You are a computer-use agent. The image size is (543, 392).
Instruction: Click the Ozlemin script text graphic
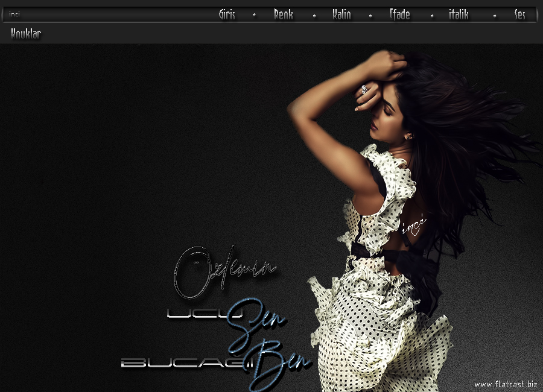pos(223,270)
